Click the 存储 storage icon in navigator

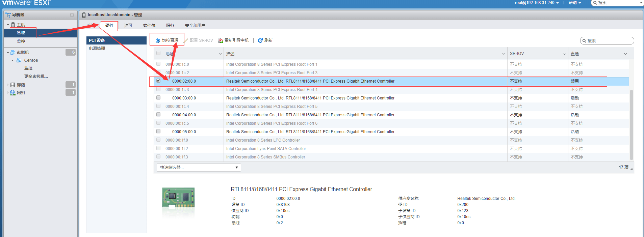coord(13,85)
